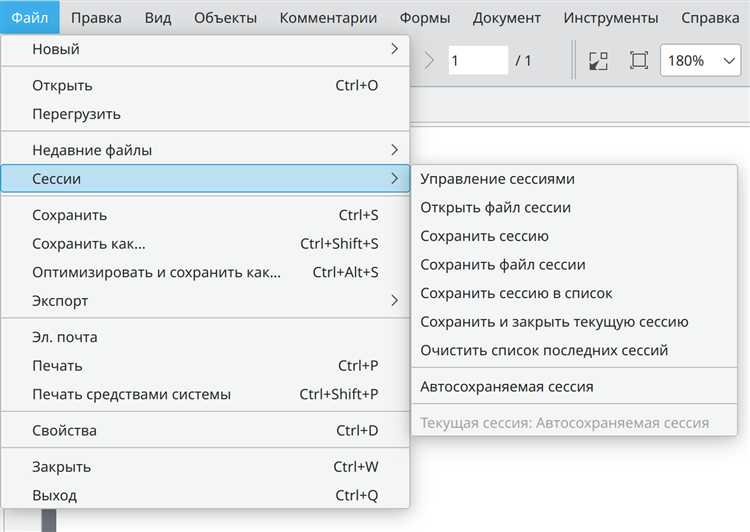Choose the Эл. почта entry

[205, 337]
